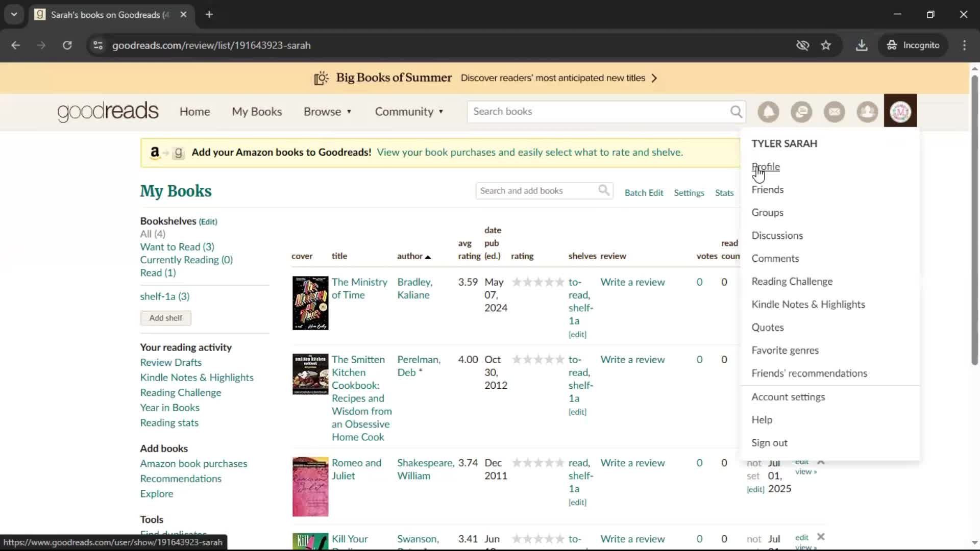Click the goodreads logo
The width and height of the screenshot is (980, 551).
pyautogui.click(x=108, y=111)
